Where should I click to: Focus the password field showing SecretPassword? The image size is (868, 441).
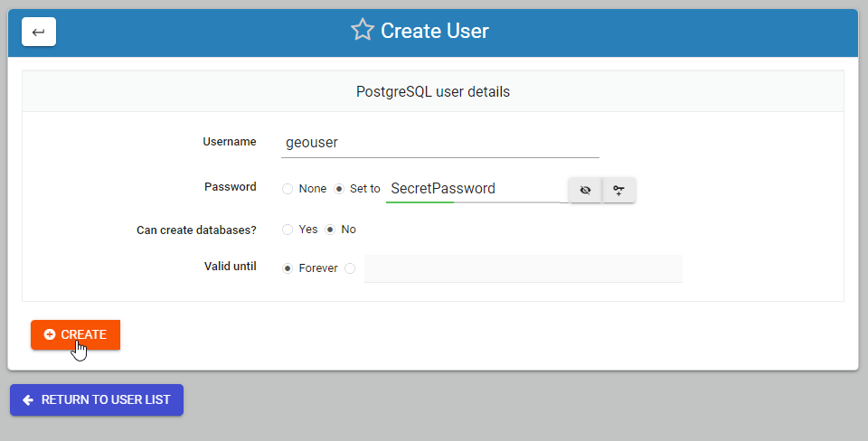coord(475,189)
